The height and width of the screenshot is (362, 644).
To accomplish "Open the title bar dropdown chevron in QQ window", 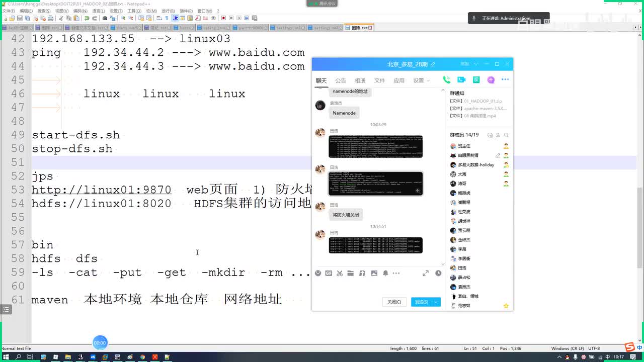I will 476,64.
